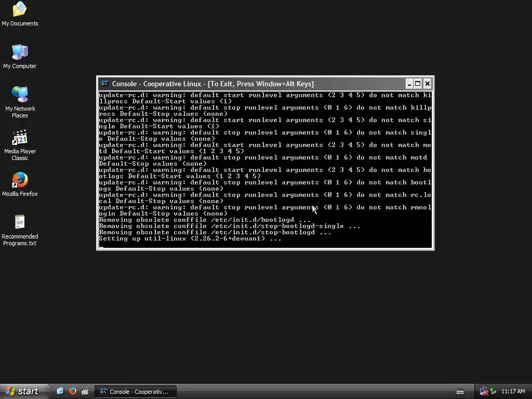Click 'otlogs Default-Start values (1 2 3 4 5)' line
This screenshot has width=532, height=399.
pos(180,176)
